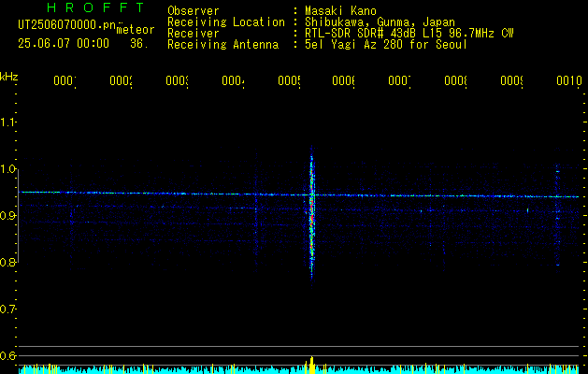Screen dimensions: 588x374
Task: Click the 0.8 frequency axis label
Action: pos(7,262)
